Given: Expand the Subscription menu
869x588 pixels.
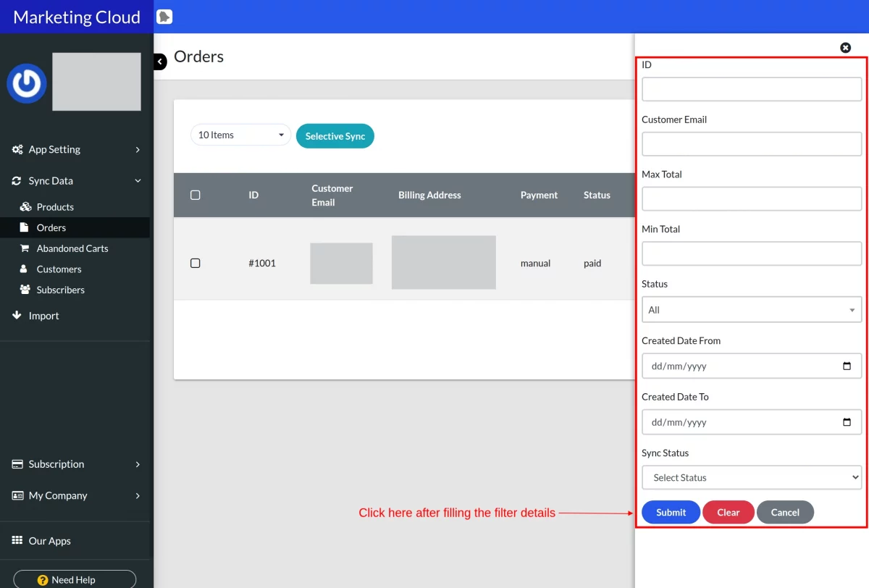Looking at the screenshot, I should coord(76,464).
